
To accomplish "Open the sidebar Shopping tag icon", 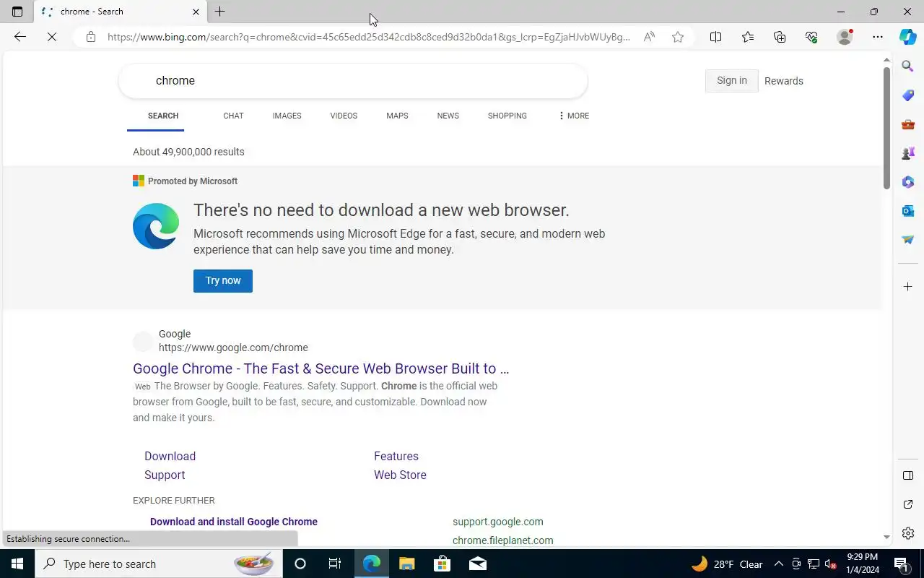I will [x=908, y=95].
